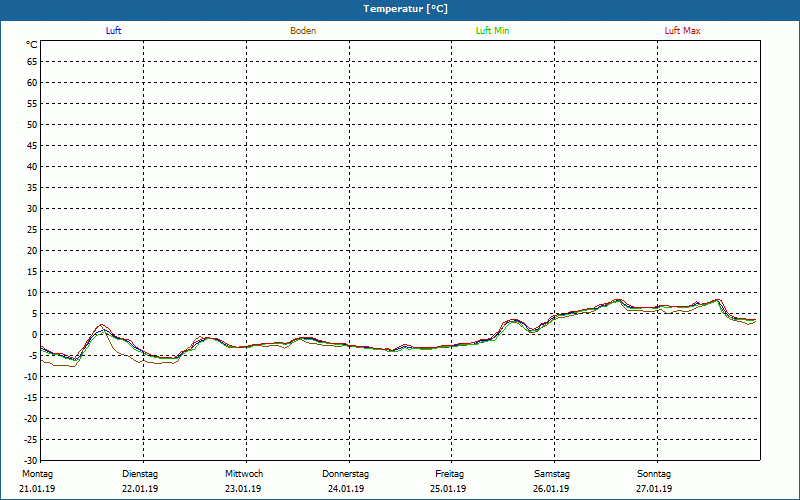Click the Boden legend label
The height and width of the screenshot is (500, 800).
coord(303,31)
